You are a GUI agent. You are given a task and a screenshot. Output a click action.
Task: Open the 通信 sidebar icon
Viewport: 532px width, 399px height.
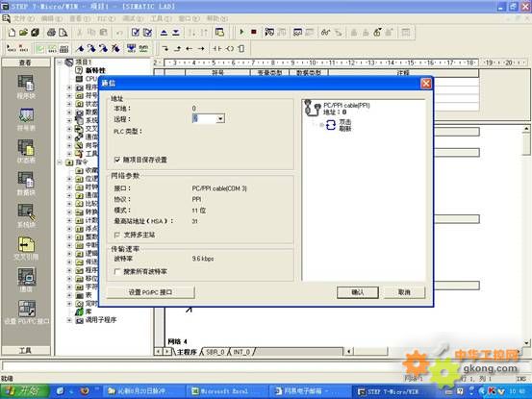26,280
